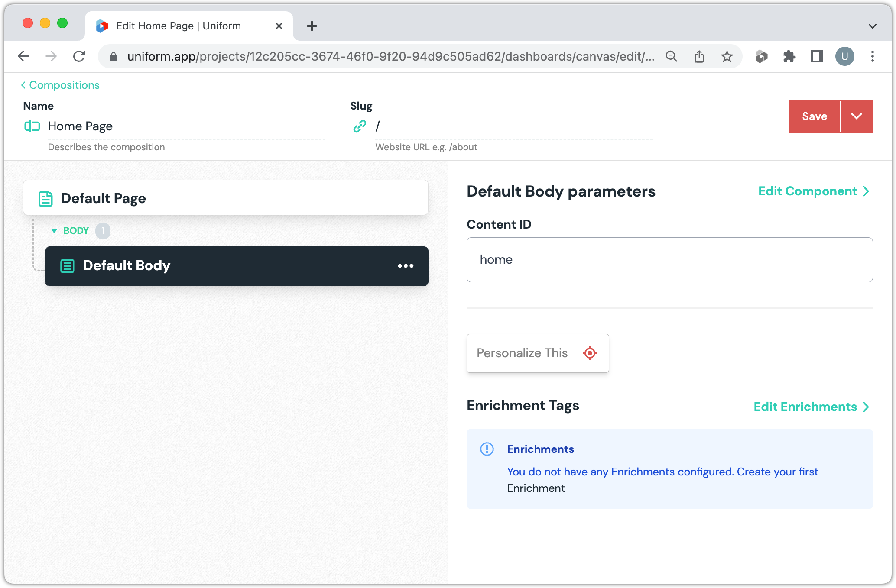Open a new browser tab
Viewport: 896px width, 588px height.
[x=312, y=26]
